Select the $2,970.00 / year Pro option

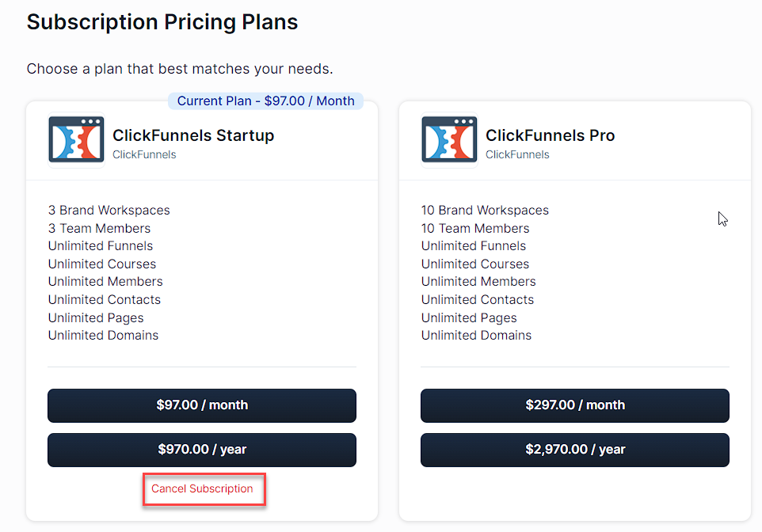click(x=574, y=450)
